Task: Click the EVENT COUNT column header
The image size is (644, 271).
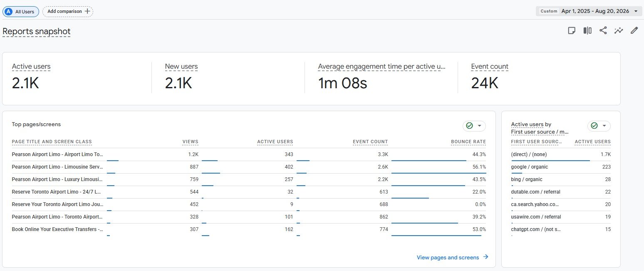Action: coord(370,142)
